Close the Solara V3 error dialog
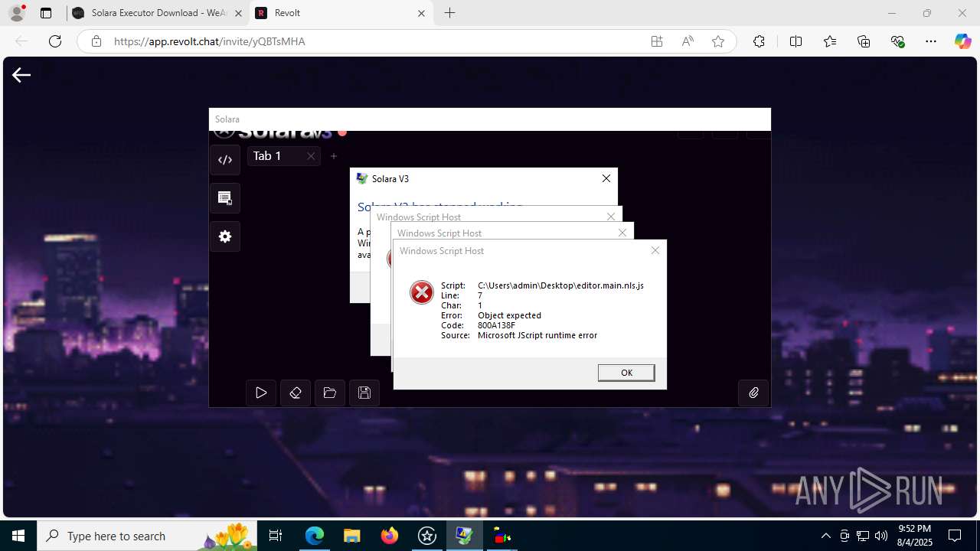 click(606, 178)
